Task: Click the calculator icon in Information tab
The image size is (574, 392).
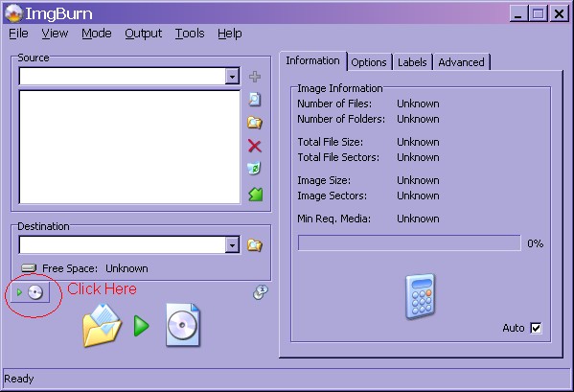Action: tap(421, 296)
